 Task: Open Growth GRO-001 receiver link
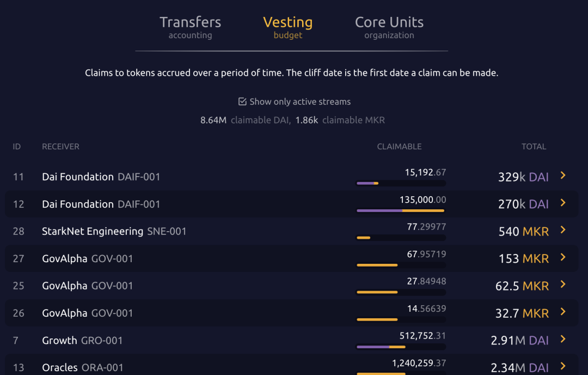pyautogui.click(x=82, y=340)
